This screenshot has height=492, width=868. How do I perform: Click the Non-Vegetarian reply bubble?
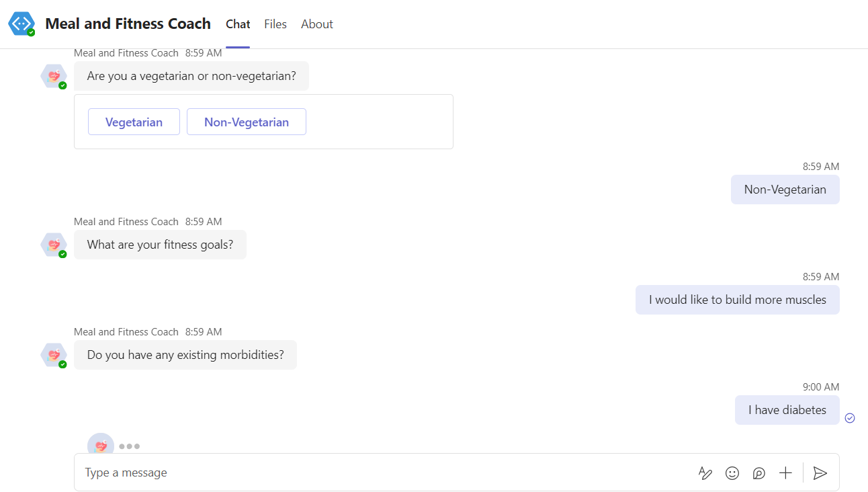[x=785, y=190]
